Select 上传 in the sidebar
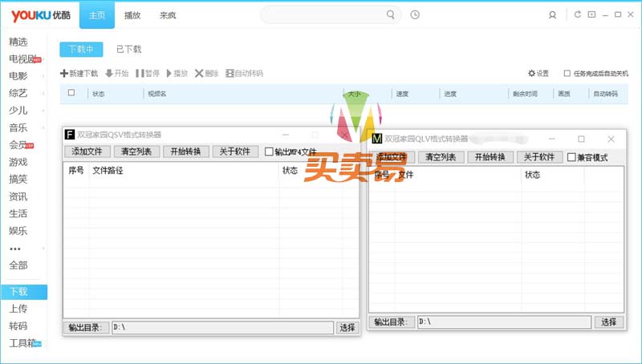The image size is (642, 364). click(18, 309)
